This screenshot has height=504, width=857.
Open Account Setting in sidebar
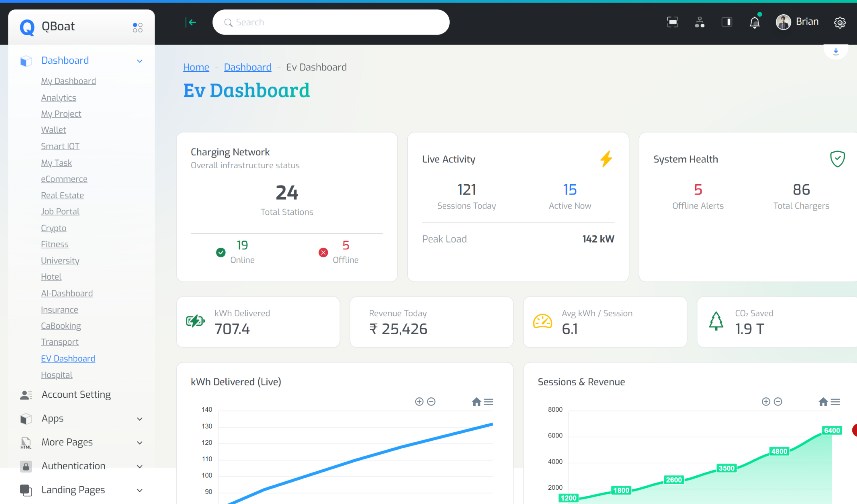click(76, 395)
